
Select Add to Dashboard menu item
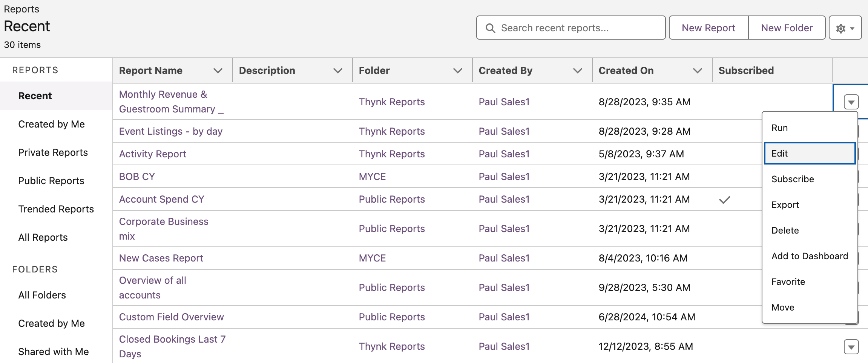point(810,256)
